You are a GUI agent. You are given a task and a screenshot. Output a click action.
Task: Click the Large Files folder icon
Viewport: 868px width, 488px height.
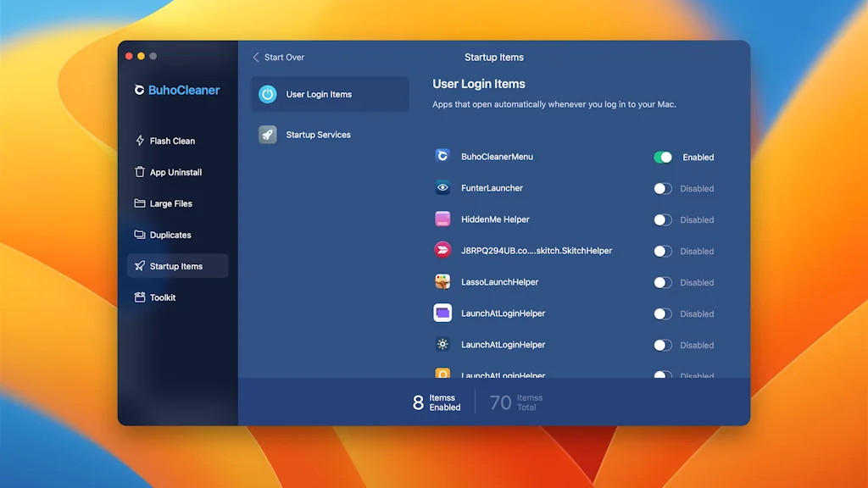[x=139, y=203]
